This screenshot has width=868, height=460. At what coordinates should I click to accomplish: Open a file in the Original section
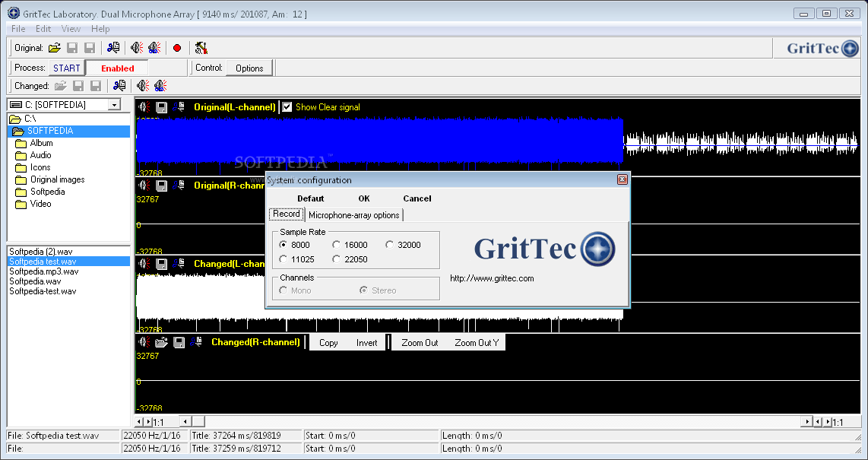54,47
